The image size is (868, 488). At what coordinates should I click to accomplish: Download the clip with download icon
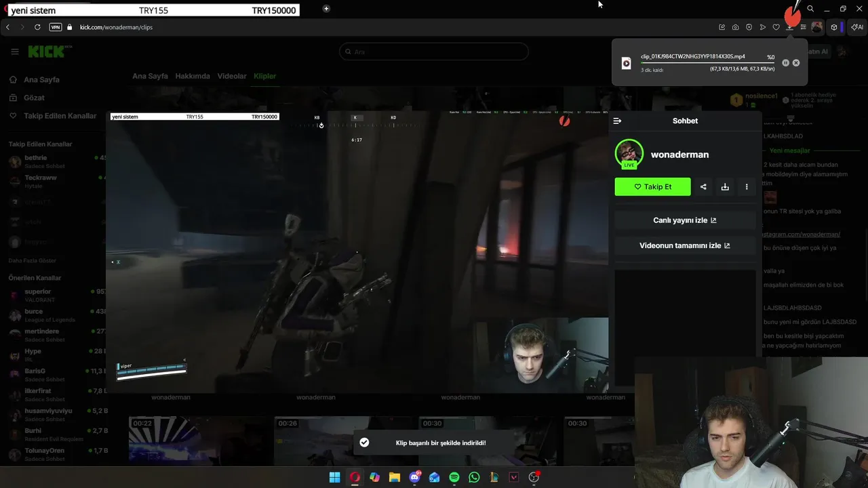(725, 187)
